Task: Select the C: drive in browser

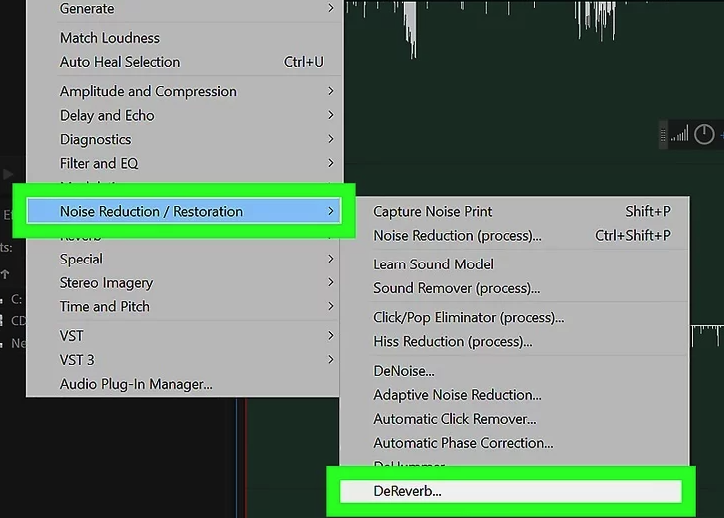Action: (x=16, y=298)
